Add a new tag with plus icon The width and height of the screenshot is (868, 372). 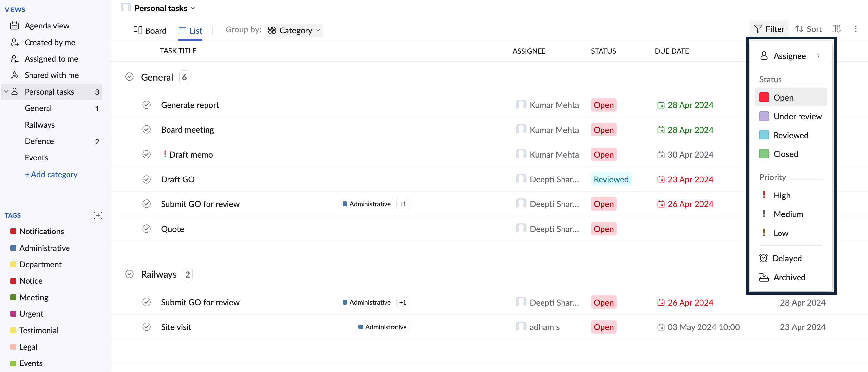click(x=98, y=215)
